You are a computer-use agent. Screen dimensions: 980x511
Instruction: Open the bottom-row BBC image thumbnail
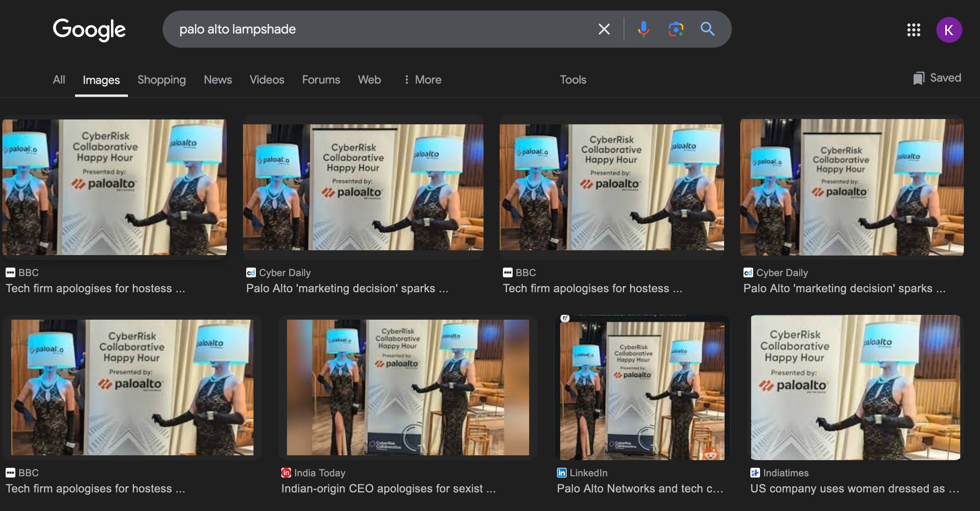tap(132, 387)
